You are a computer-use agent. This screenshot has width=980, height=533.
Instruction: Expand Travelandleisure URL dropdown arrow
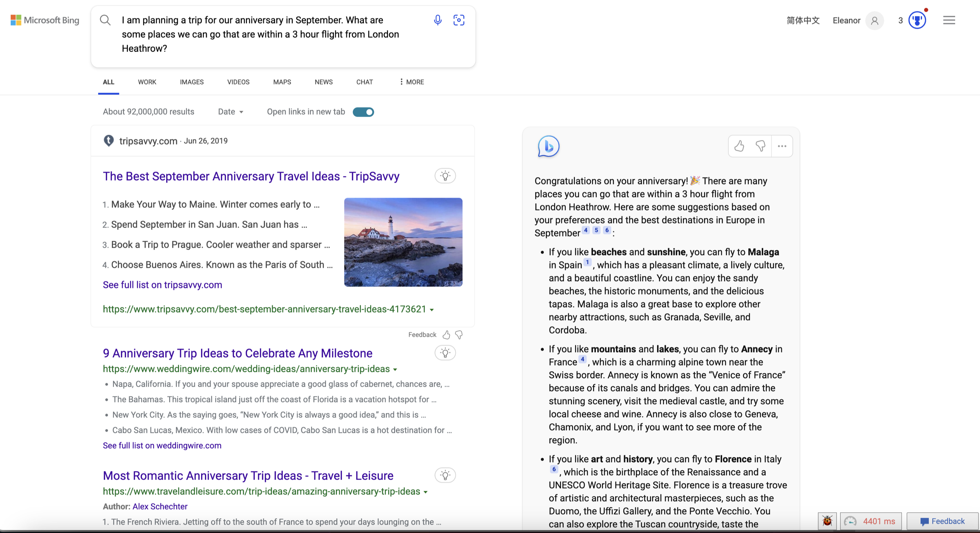pyautogui.click(x=425, y=492)
